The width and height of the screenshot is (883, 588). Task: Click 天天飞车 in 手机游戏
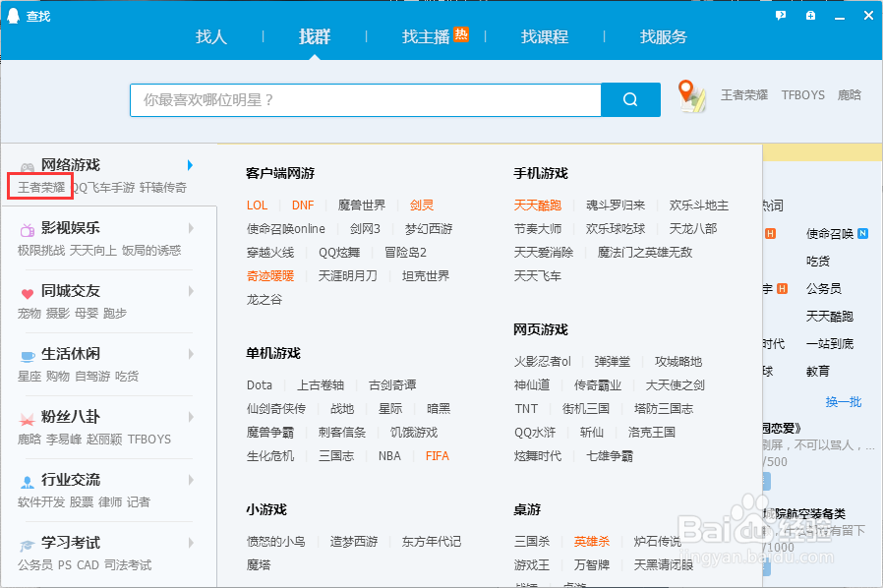538,276
